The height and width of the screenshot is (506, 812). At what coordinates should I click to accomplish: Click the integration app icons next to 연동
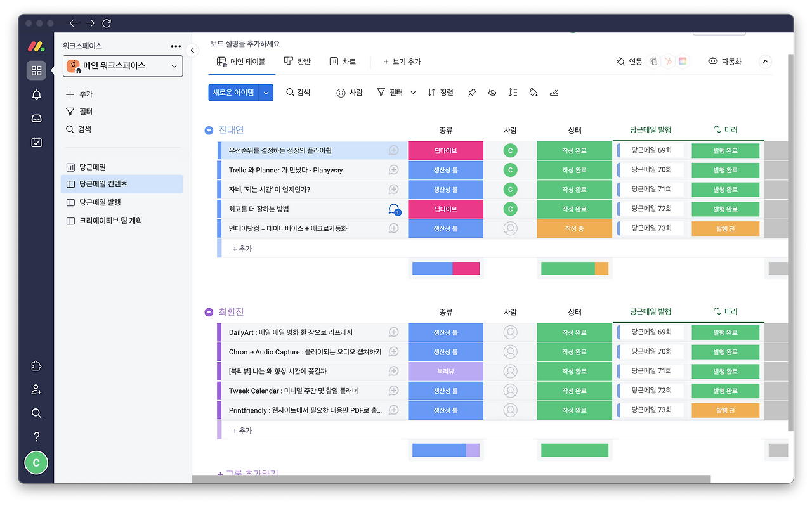668,62
